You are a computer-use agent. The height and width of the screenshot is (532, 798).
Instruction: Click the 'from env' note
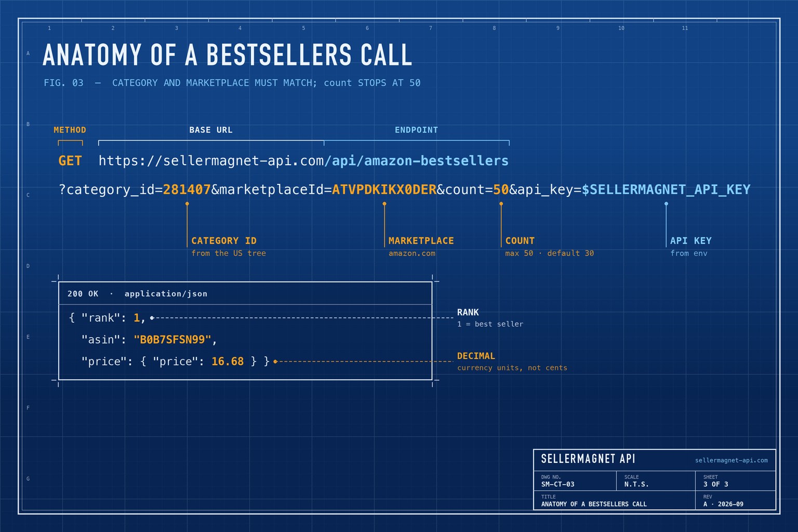click(689, 253)
